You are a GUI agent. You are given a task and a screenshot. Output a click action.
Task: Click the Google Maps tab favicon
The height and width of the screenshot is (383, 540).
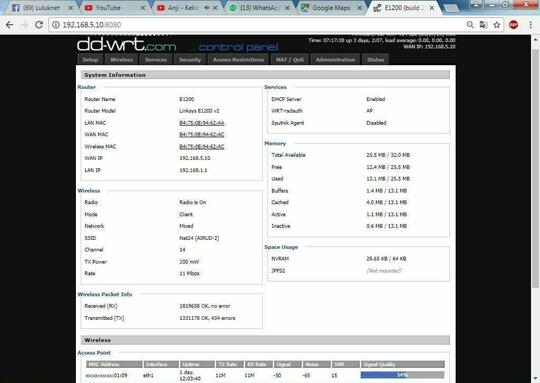[x=305, y=8]
